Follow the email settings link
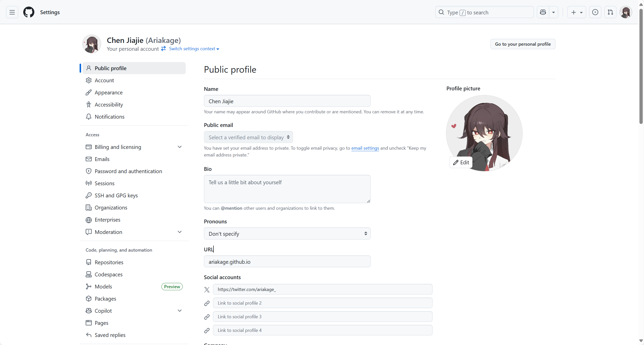644x345 pixels. [x=365, y=148]
